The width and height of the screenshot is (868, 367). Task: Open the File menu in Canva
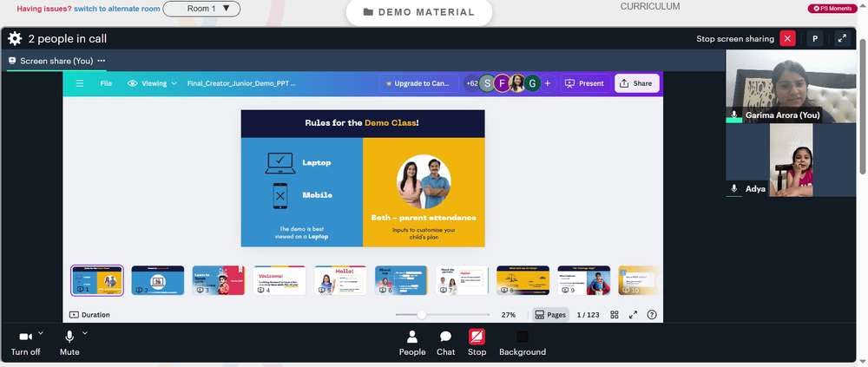[106, 83]
